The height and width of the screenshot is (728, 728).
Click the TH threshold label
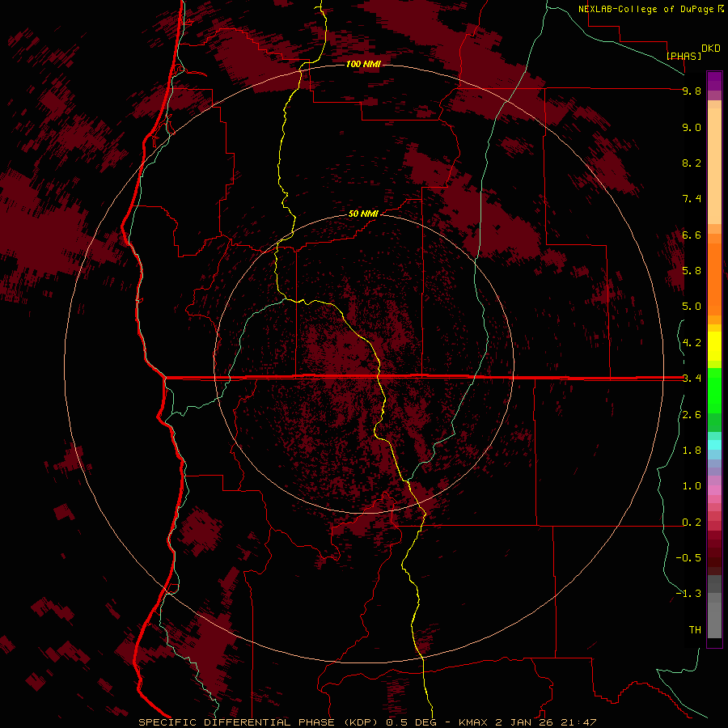click(x=695, y=630)
